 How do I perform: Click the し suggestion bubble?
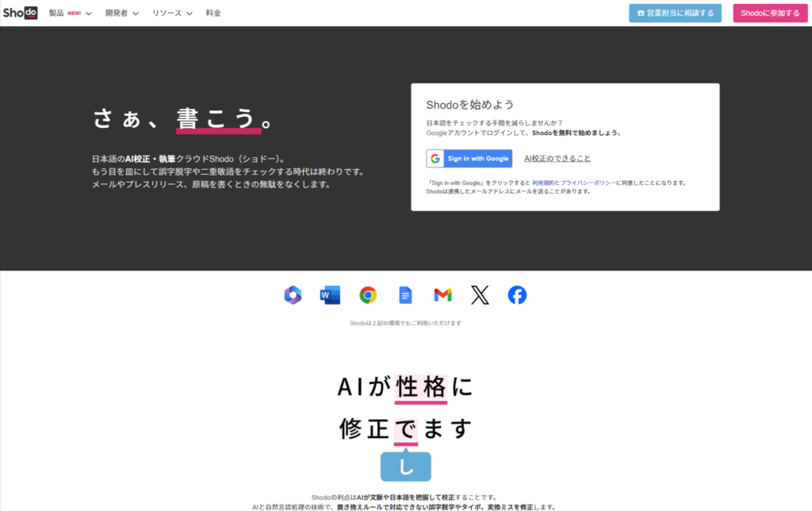[406, 467]
